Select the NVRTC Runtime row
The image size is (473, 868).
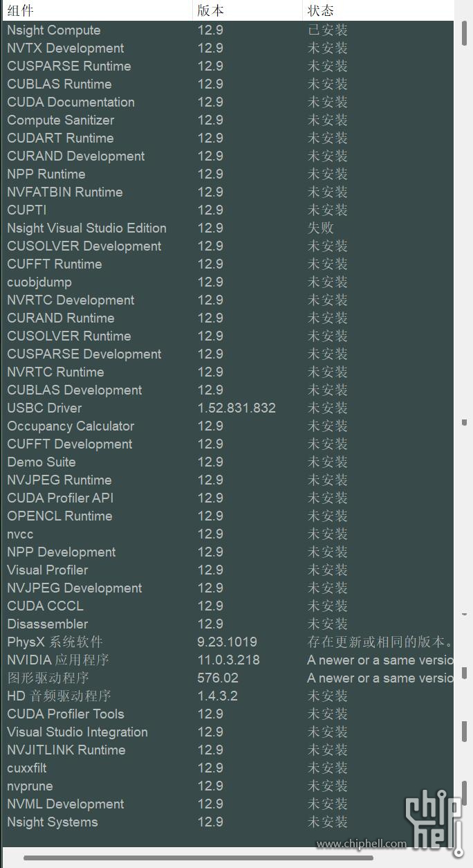pyautogui.click(x=228, y=372)
